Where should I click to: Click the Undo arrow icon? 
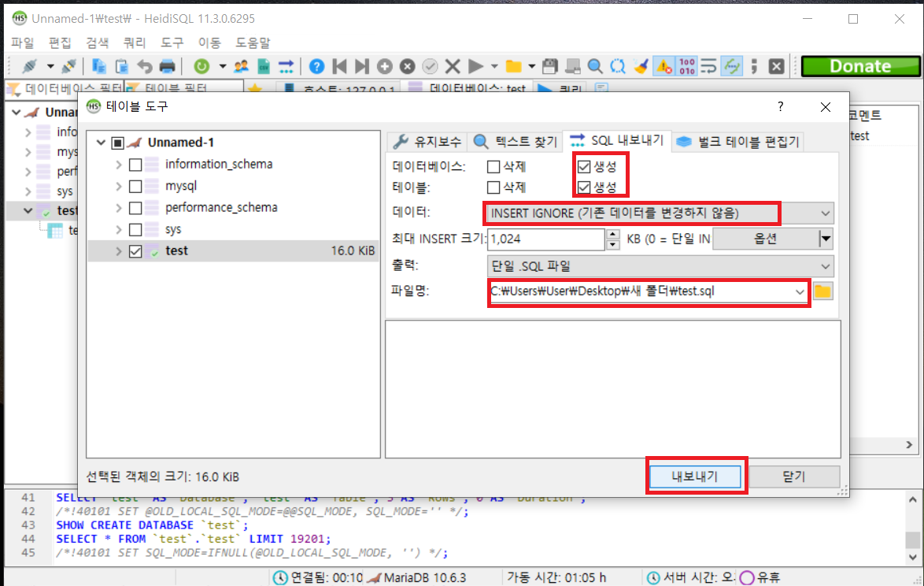pyautogui.click(x=144, y=66)
